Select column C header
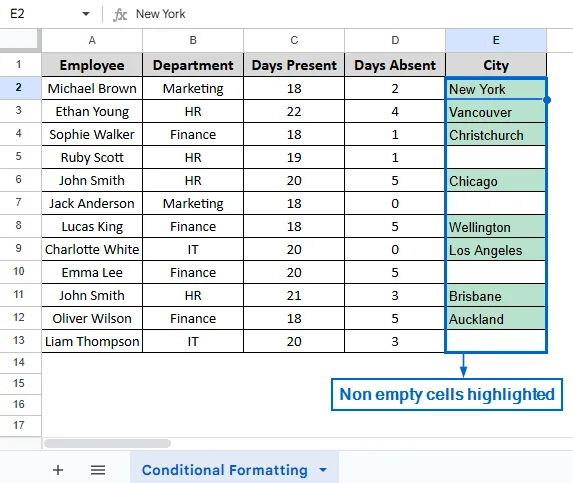Image resolution: width=573 pixels, height=483 pixels. (x=294, y=41)
